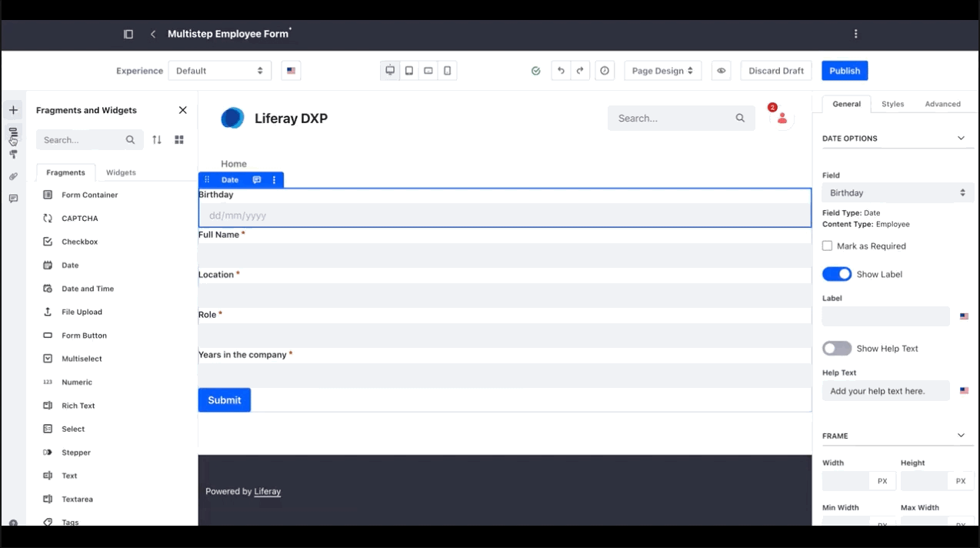The image size is (980, 548).
Task: Open the Experience Default dropdown
Action: (219, 71)
